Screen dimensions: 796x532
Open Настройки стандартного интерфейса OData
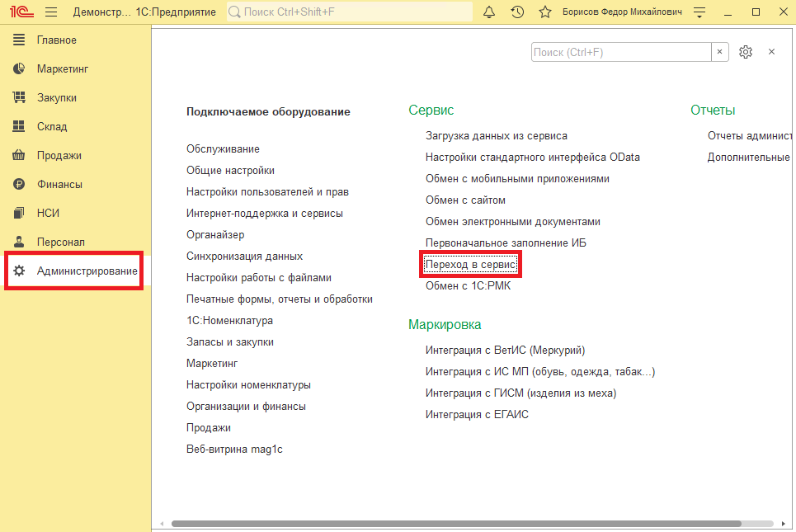tap(533, 157)
